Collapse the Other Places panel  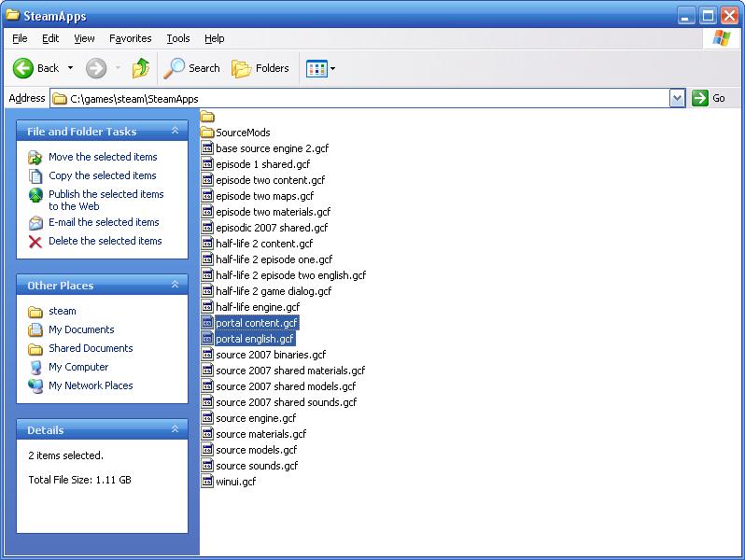[x=175, y=285]
